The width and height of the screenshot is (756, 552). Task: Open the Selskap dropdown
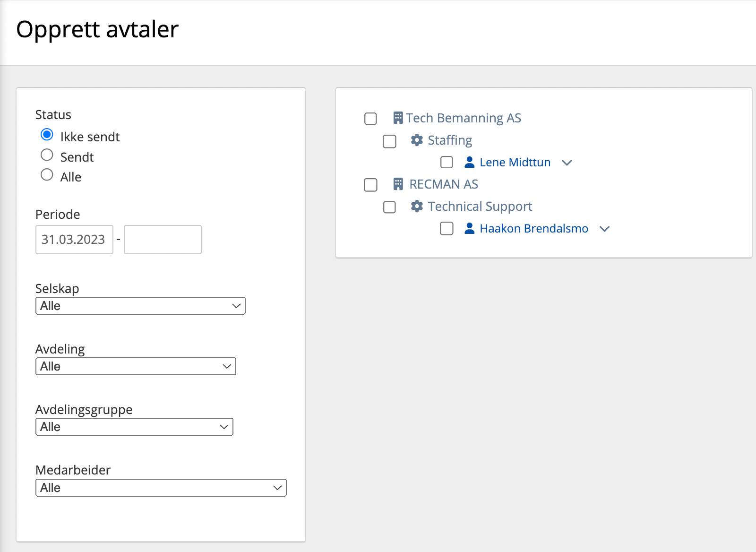coord(140,306)
